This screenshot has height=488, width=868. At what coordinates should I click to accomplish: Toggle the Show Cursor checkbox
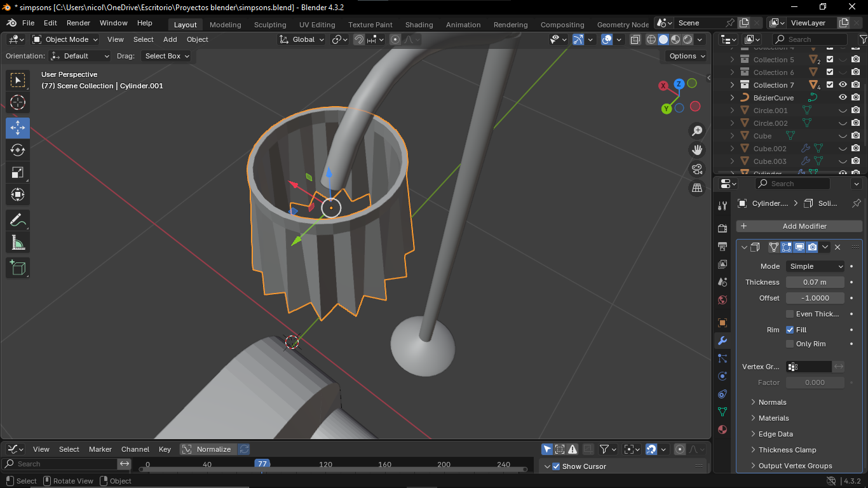(x=556, y=466)
